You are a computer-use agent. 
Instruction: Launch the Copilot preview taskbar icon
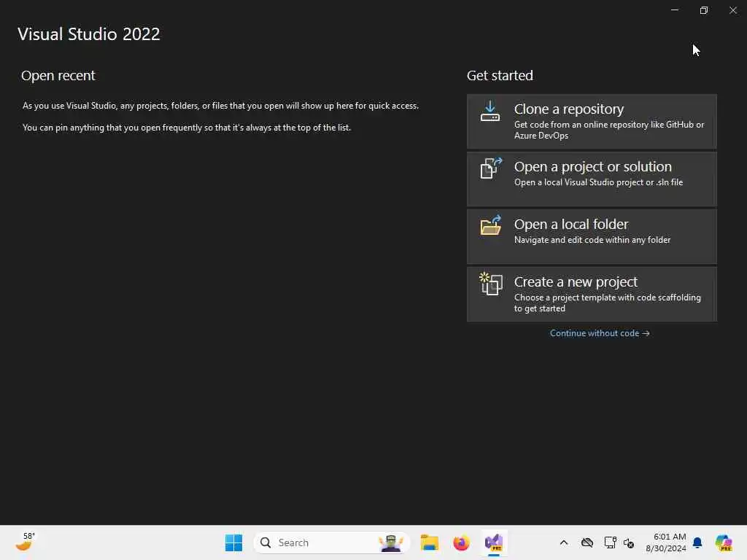click(x=724, y=542)
